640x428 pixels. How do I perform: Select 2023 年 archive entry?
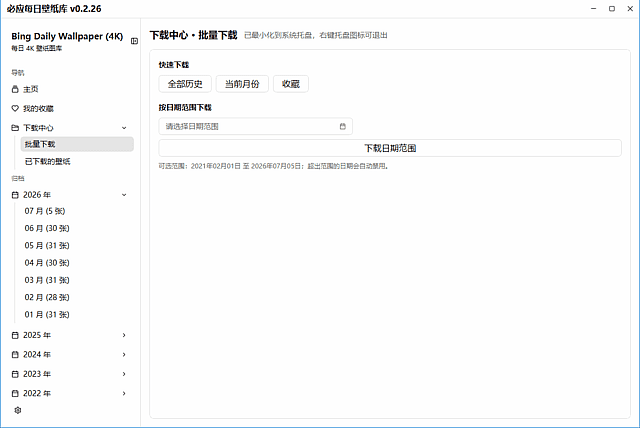[x=37, y=374]
